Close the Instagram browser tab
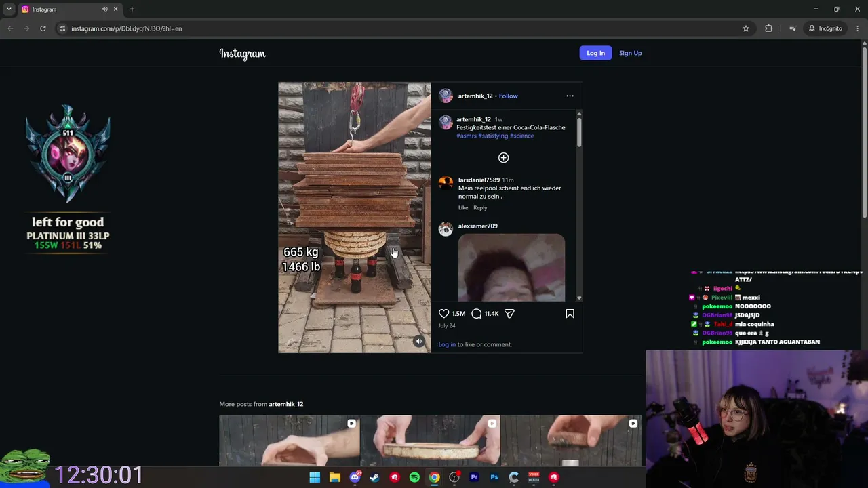This screenshot has height=488, width=868. pos(116,9)
